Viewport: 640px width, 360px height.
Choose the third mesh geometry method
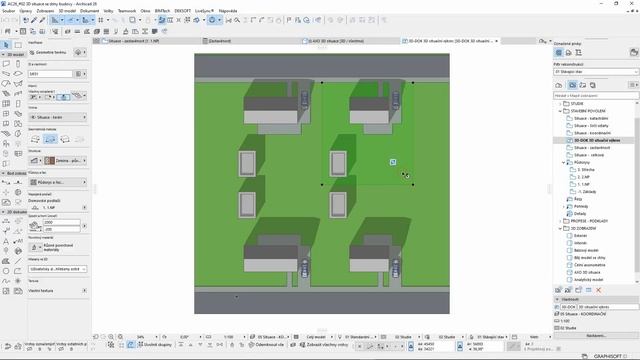click(65, 139)
